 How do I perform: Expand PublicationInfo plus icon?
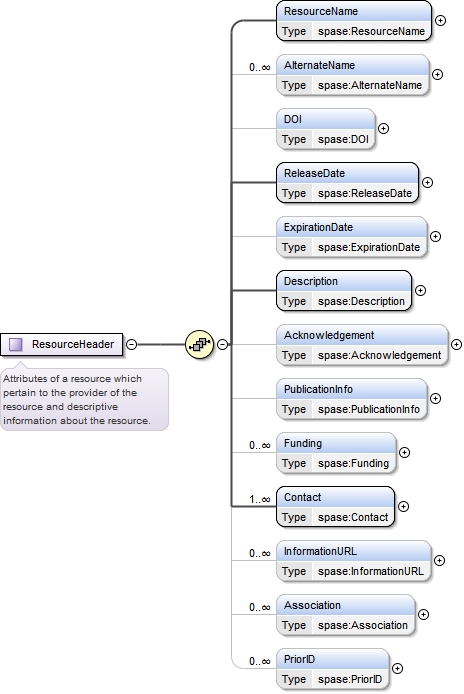click(x=436, y=398)
